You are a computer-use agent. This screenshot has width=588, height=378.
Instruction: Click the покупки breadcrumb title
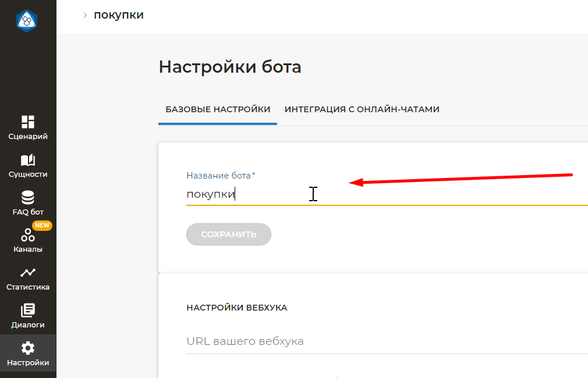click(119, 15)
